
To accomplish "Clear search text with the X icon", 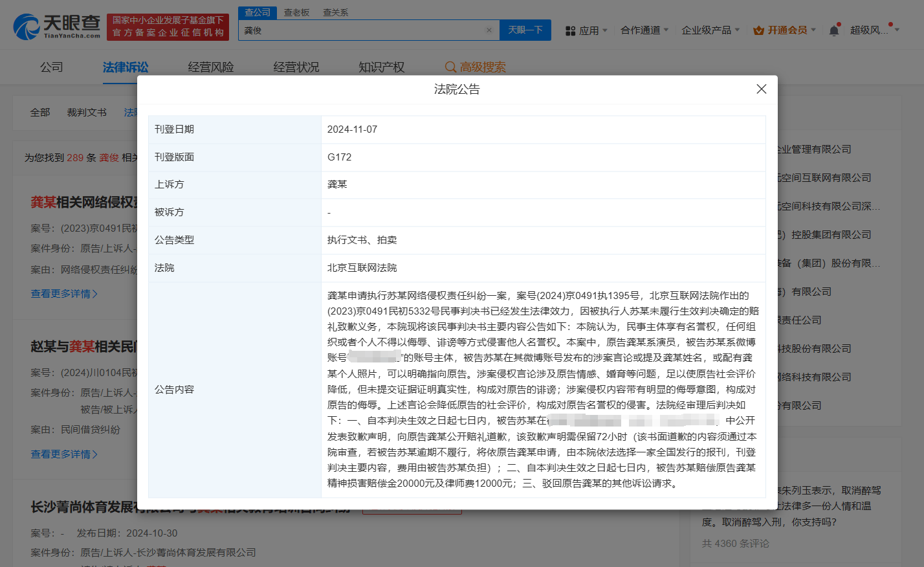I will 489,30.
